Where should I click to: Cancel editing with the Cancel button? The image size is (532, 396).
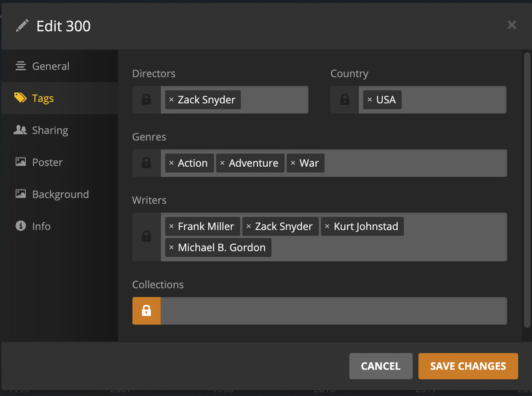point(380,366)
